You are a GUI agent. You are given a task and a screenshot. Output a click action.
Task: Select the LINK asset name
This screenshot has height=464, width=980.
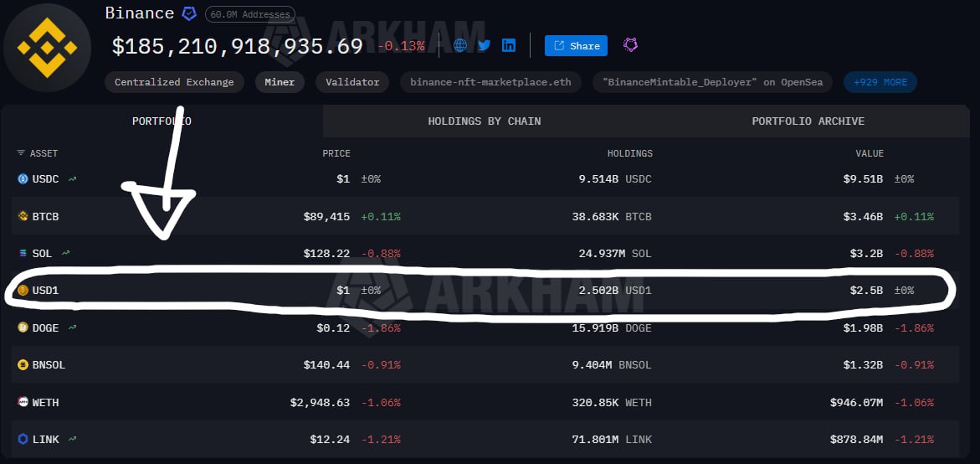(x=46, y=439)
